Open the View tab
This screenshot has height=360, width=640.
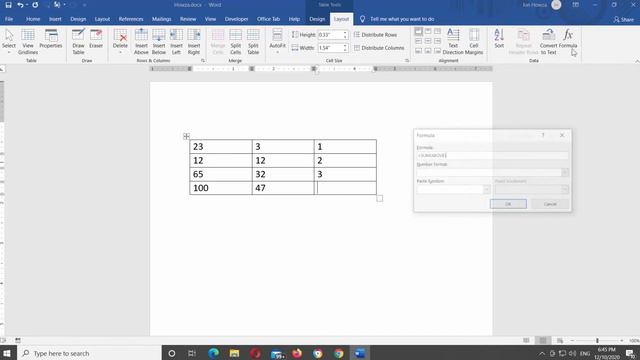tap(210, 19)
